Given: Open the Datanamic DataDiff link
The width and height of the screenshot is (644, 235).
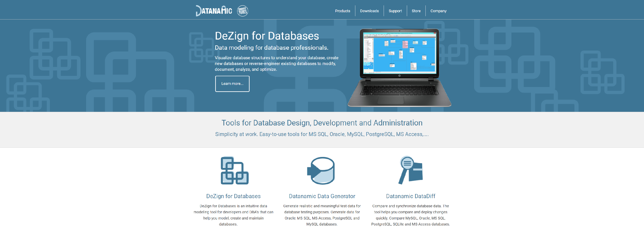Looking at the screenshot, I should 411,196.
